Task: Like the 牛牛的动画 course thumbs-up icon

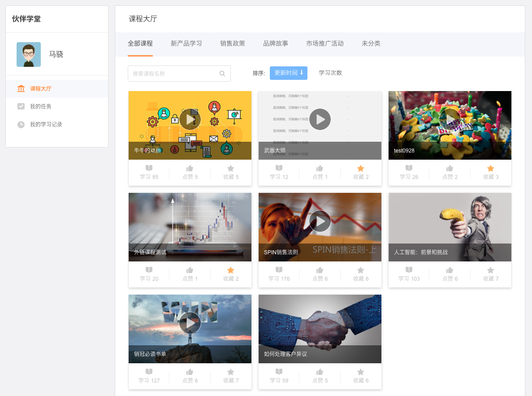Action: click(x=190, y=169)
